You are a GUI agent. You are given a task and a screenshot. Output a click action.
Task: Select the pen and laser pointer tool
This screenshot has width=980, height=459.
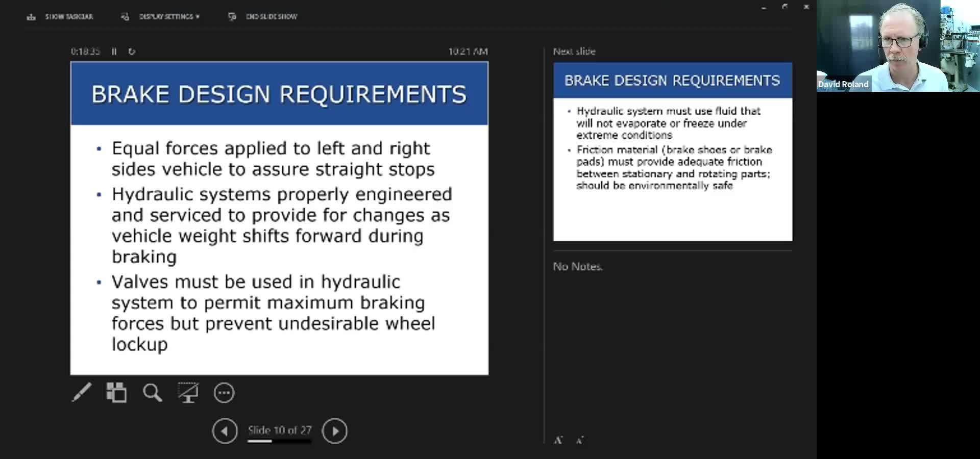[82, 393]
